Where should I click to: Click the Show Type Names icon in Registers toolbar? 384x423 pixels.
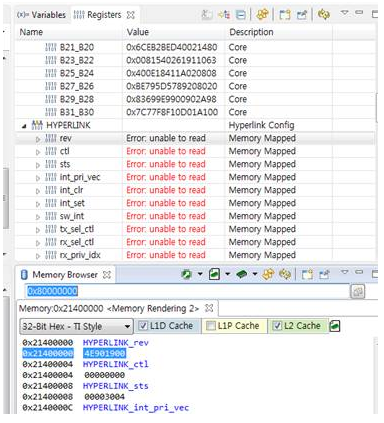pos(207,15)
